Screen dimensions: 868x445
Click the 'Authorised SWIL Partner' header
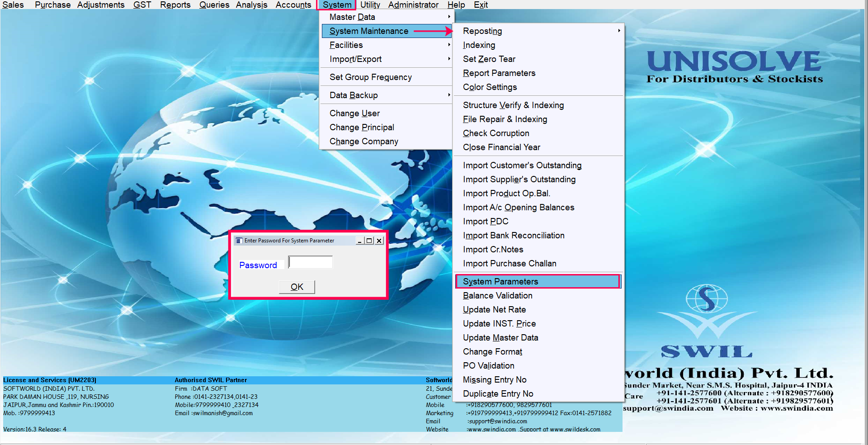click(x=211, y=380)
